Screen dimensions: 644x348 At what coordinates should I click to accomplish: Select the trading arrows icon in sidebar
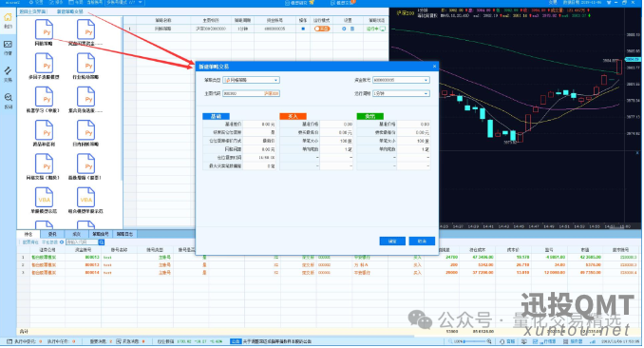coord(8,70)
